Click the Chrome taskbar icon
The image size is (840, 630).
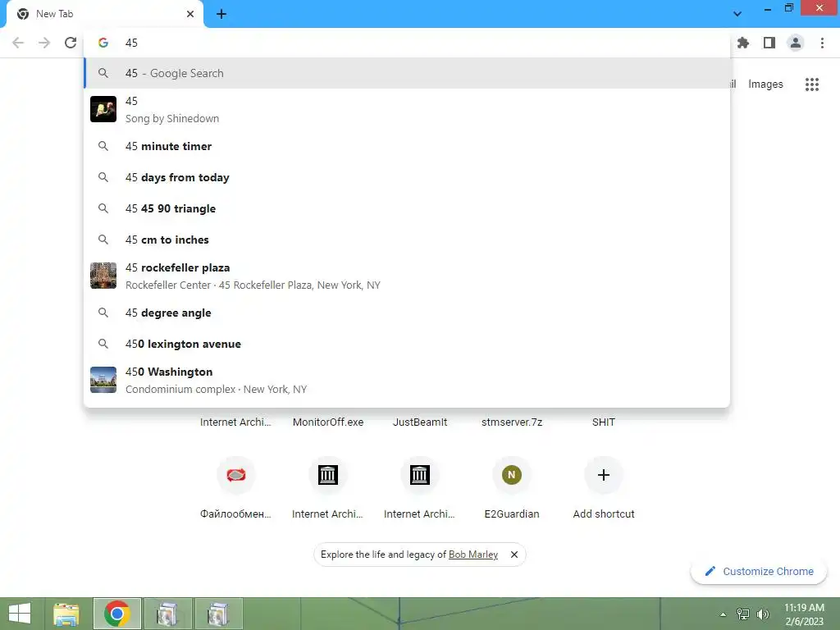pos(117,614)
